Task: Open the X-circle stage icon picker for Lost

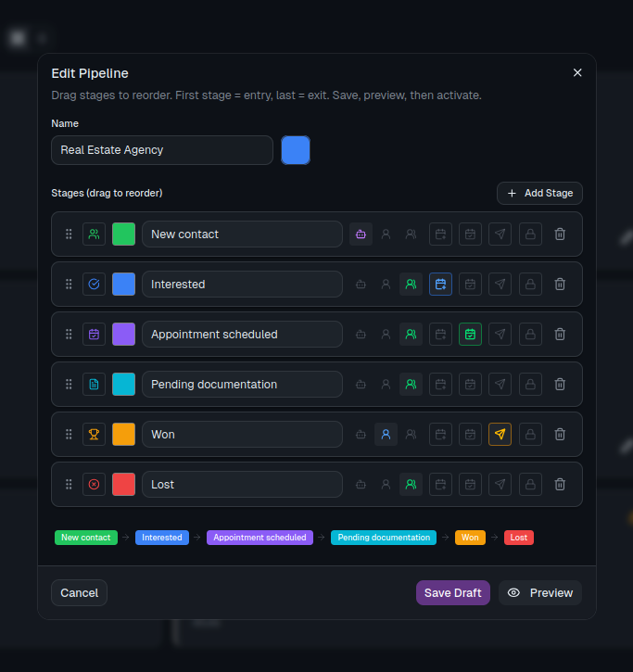Action: pos(94,484)
